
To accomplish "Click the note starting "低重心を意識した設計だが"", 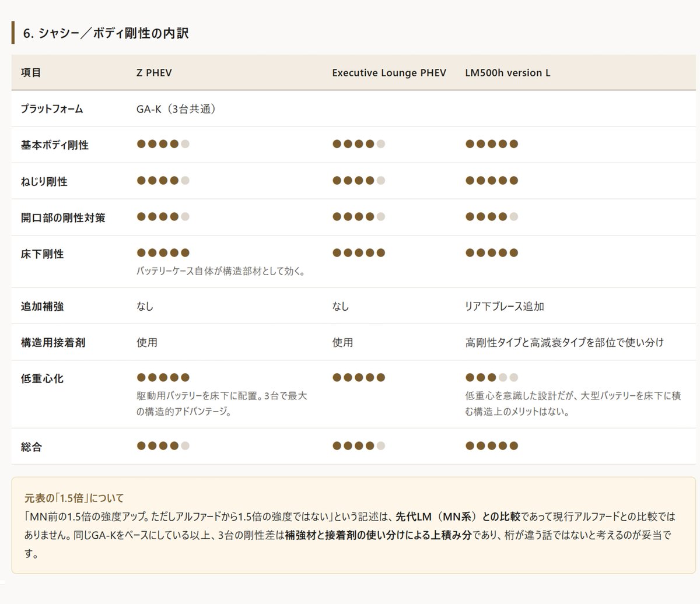I will 573,403.
